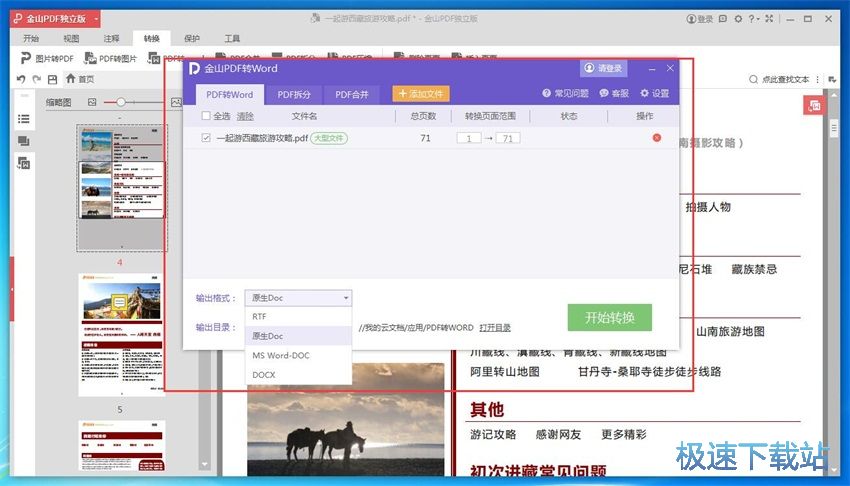This screenshot has height=486, width=850.
Task: Select page 5 thumbnail
Action: tap(121, 334)
